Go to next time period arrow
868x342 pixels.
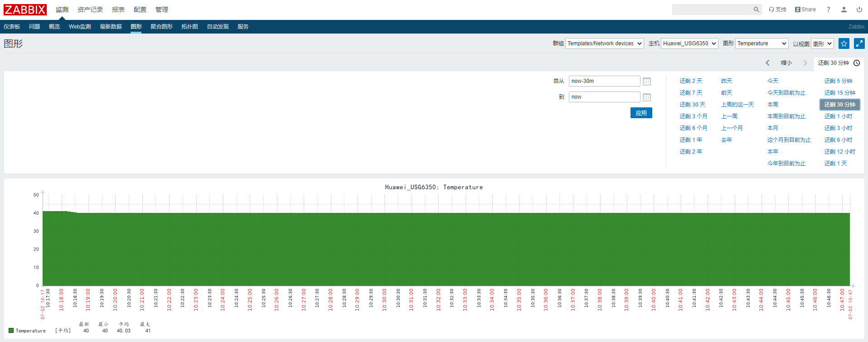805,63
